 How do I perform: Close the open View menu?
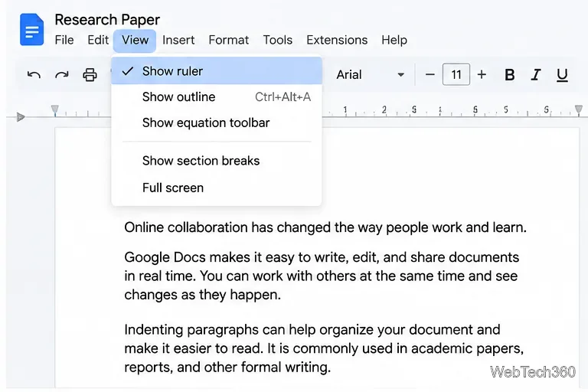pyautogui.click(x=135, y=41)
